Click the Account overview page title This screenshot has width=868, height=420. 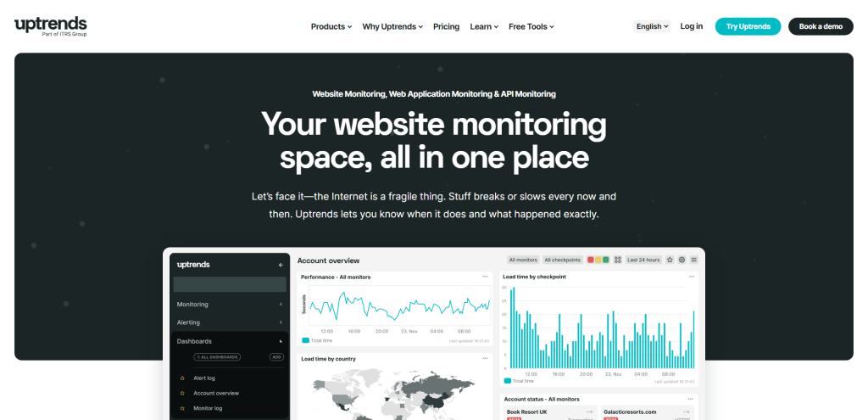[328, 260]
